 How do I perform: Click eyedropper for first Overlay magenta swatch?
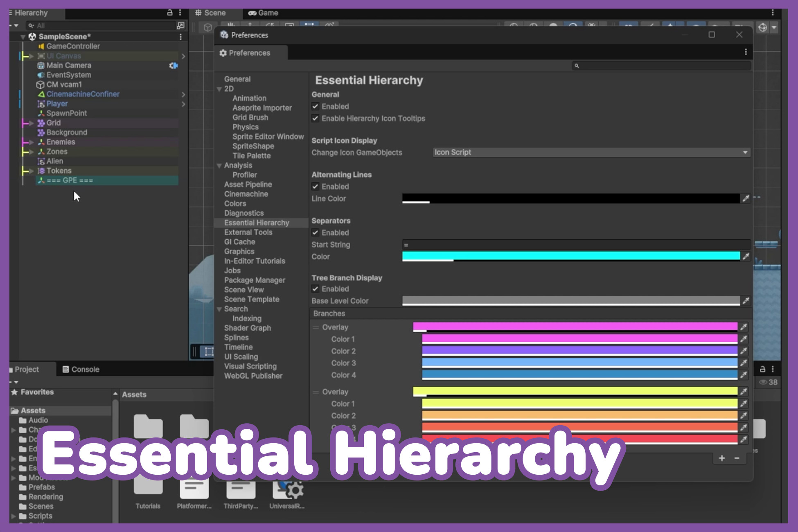pyautogui.click(x=744, y=327)
